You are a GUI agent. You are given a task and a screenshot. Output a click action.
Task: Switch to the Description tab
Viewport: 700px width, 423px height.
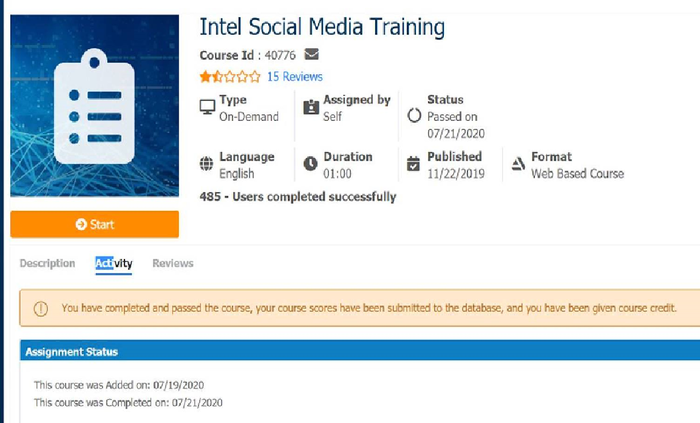click(47, 263)
